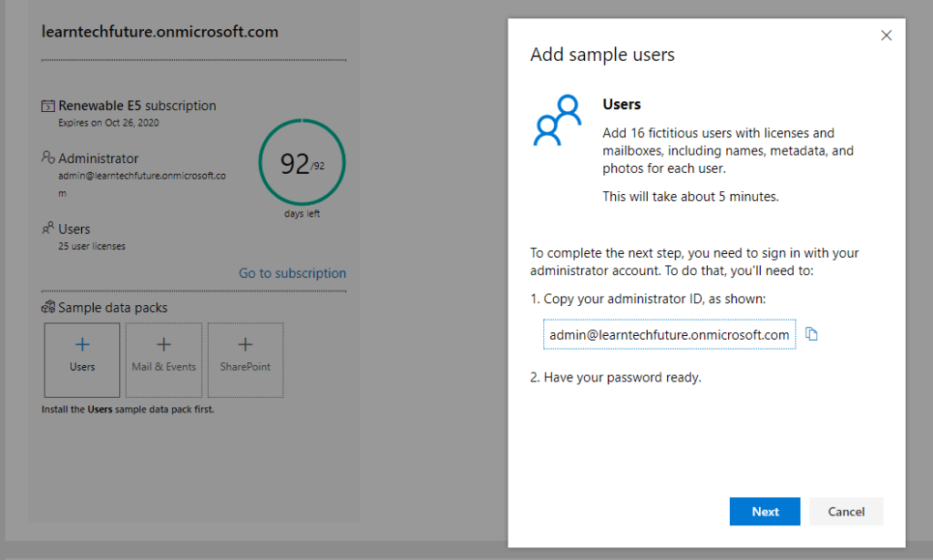The image size is (933, 560).
Task: Open Go to subscription
Action: pos(292,272)
